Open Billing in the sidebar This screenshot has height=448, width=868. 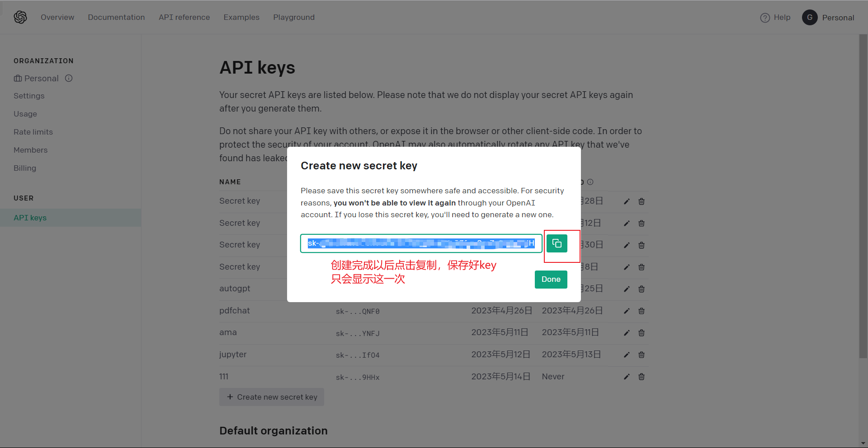tap(25, 168)
